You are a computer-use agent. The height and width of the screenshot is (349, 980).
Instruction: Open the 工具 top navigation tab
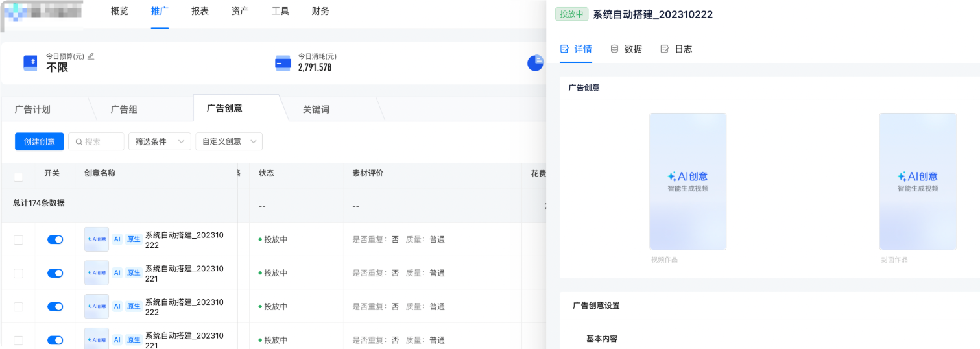point(280,11)
